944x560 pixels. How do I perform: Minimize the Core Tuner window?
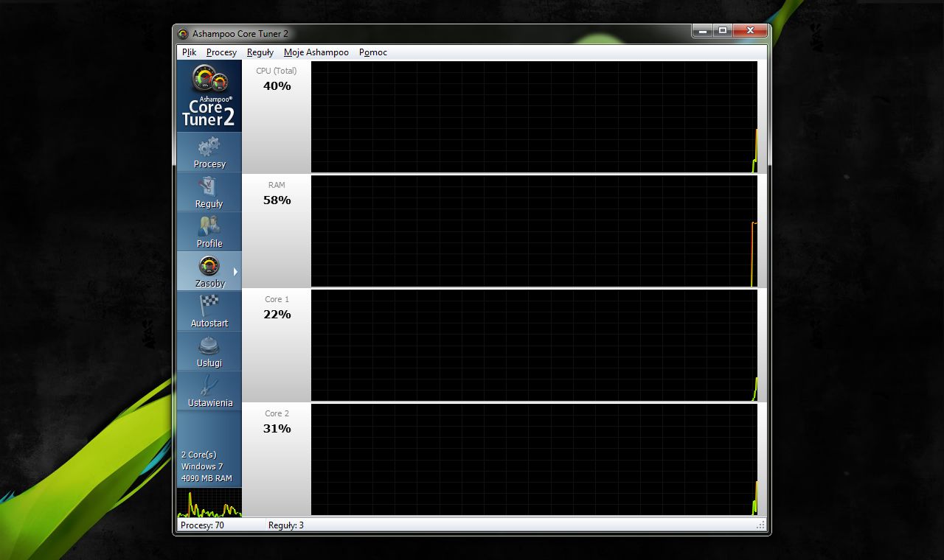(x=702, y=31)
